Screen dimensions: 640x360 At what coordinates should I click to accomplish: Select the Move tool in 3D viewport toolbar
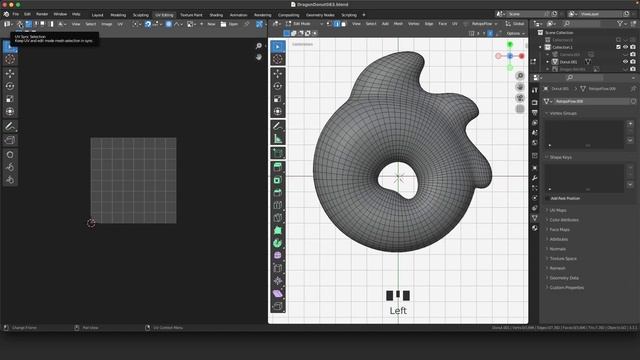pyautogui.click(x=278, y=73)
